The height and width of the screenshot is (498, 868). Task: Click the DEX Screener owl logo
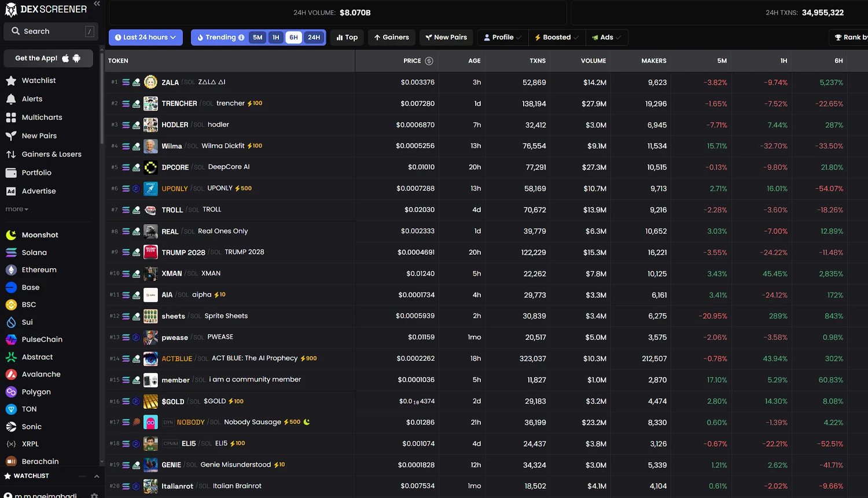tap(11, 10)
